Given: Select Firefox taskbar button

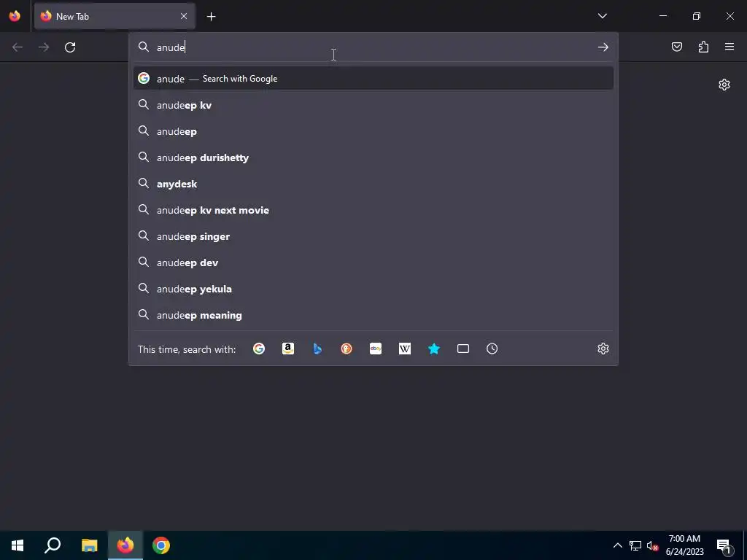Looking at the screenshot, I should (125, 545).
